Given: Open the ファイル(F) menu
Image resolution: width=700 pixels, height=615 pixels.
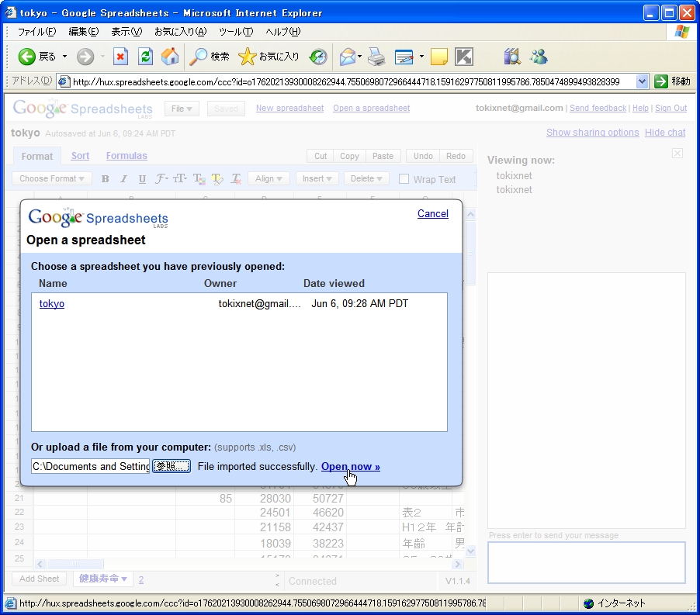Looking at the screenshot, I should pyautogui.click(x=36, y=32).
